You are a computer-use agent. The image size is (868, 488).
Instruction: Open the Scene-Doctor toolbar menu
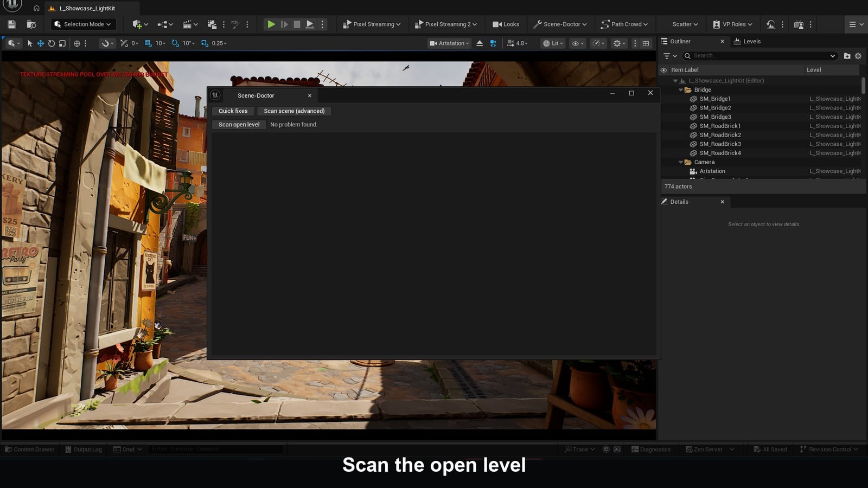(560, 24)
